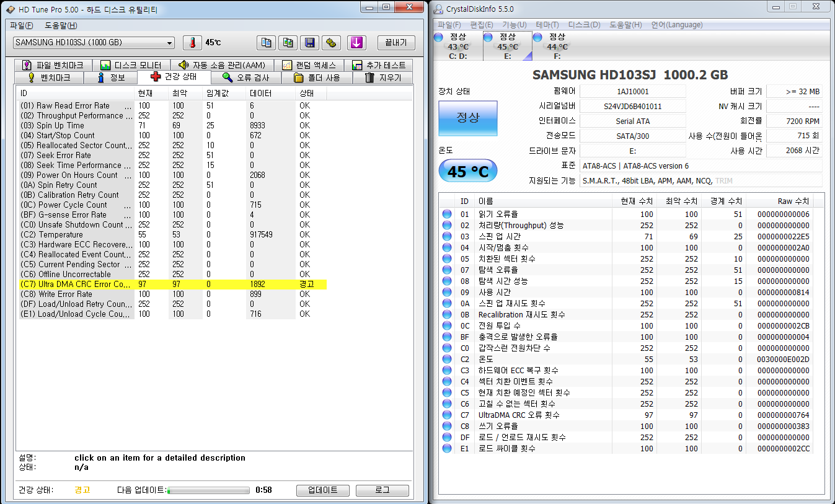Click the C: D: drive status orb

439,37
